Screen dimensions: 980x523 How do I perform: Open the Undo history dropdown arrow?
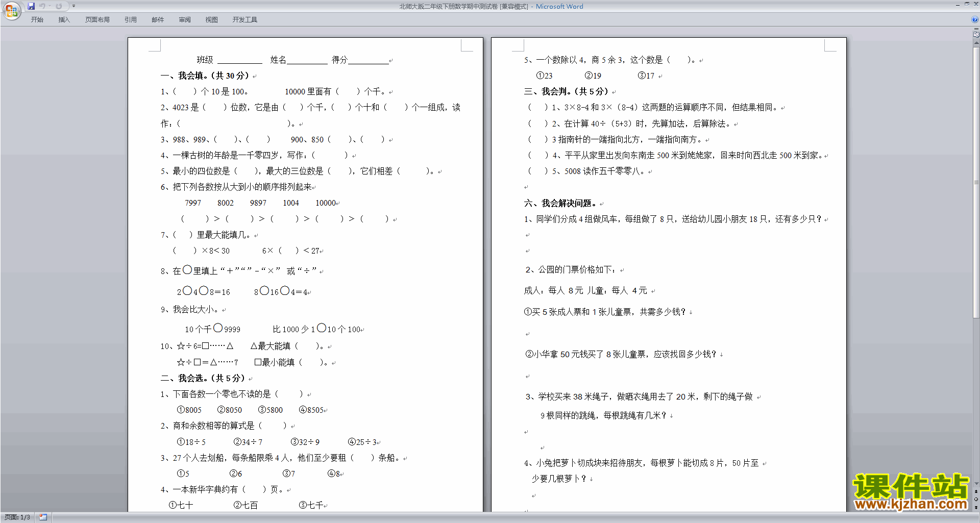point(50,6)
